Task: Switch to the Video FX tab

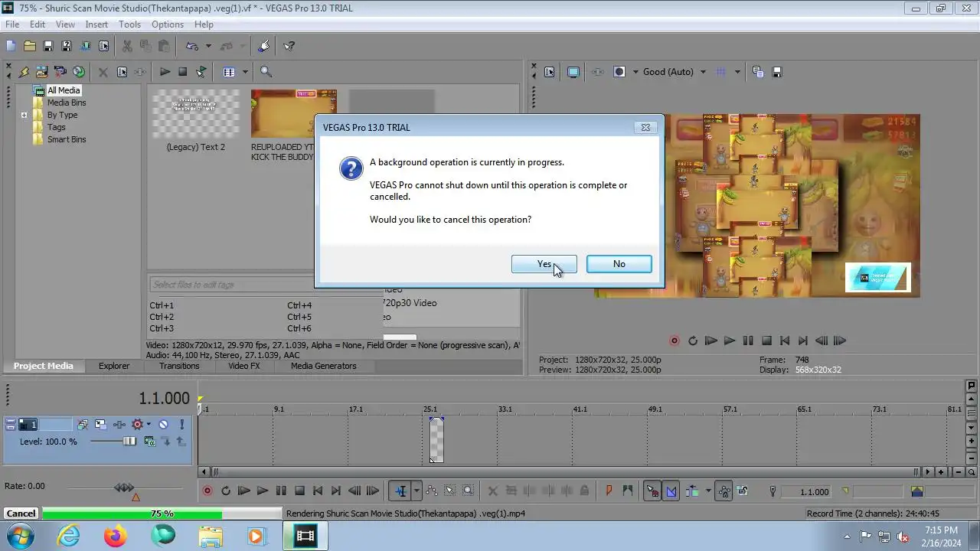Action: point(244,366)
